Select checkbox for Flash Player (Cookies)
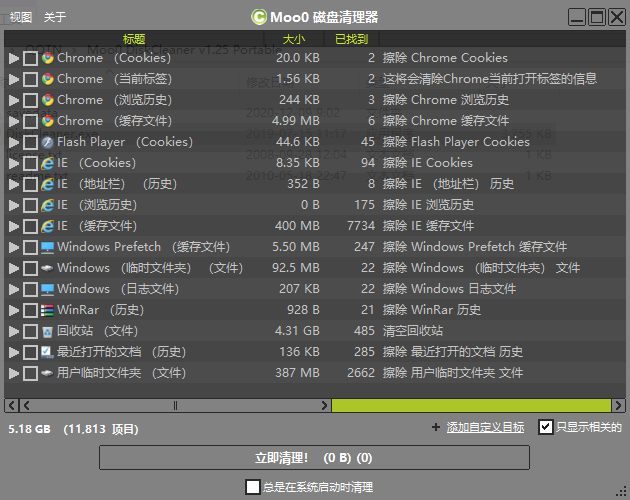Image resolution: width=630 pixels, height=500 pixels. (x=30, y=142)
